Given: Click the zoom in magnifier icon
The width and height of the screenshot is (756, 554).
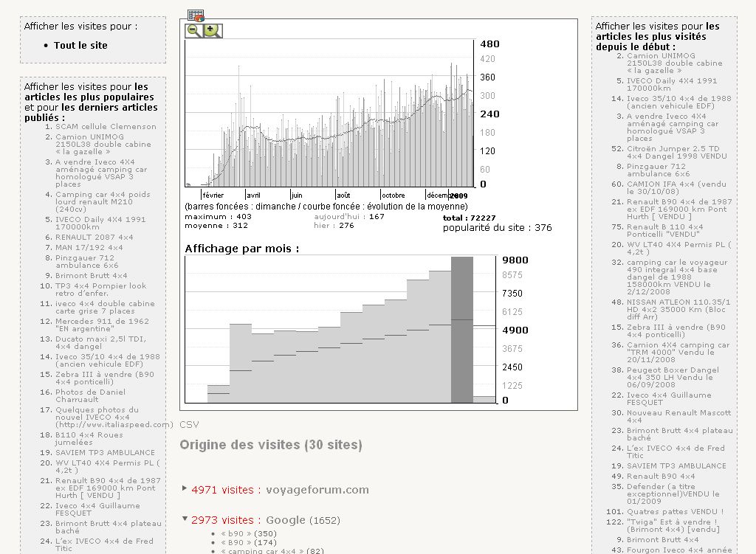Looking at the screenshot, I should (x=213, y=30).
